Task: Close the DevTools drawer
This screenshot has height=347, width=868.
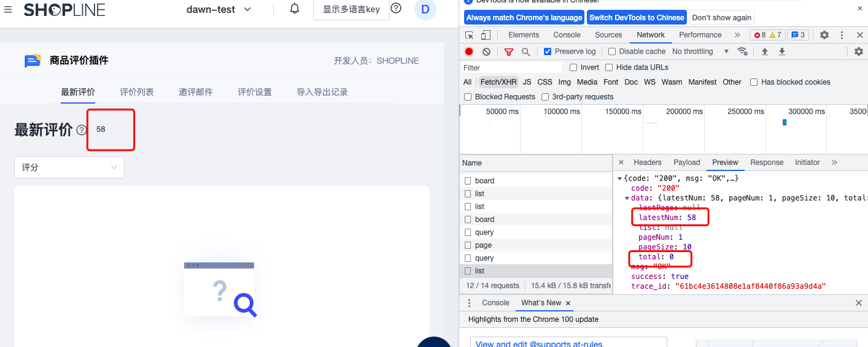Action: 859,303
